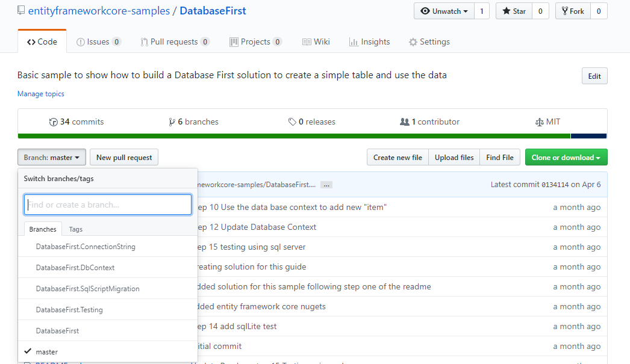Open commit 'Step 12 Update Database Context'

point(257,227)
